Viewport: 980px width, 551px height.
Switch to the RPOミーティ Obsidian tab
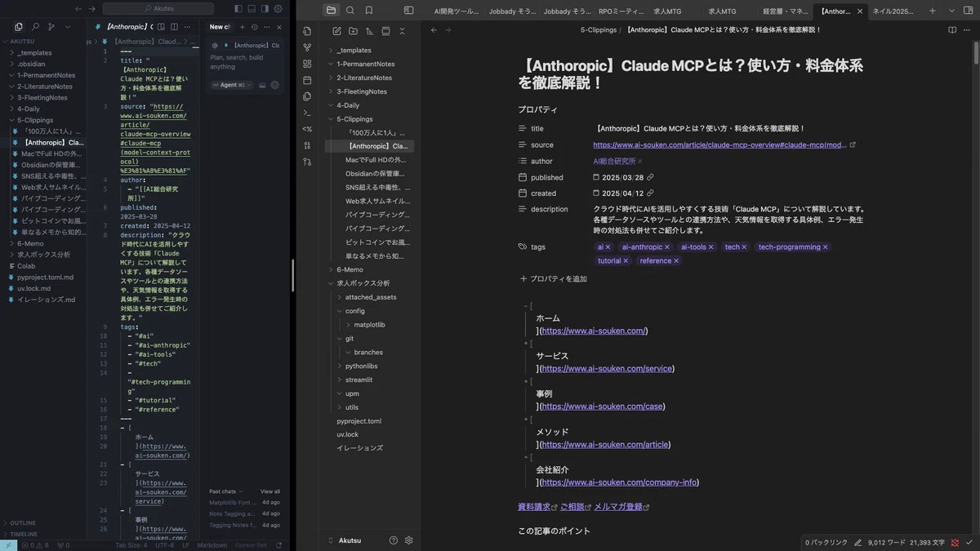[x=620, y=11]
